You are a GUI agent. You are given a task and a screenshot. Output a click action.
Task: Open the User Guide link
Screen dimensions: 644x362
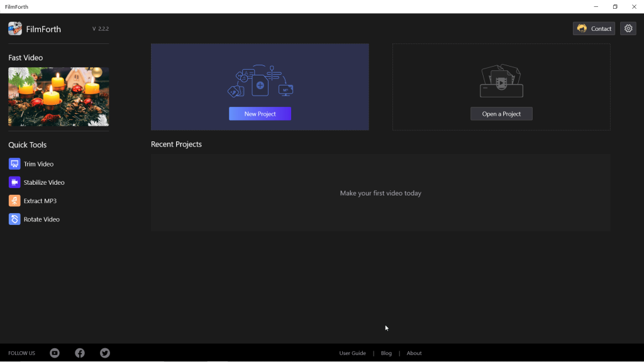[352, 353]
